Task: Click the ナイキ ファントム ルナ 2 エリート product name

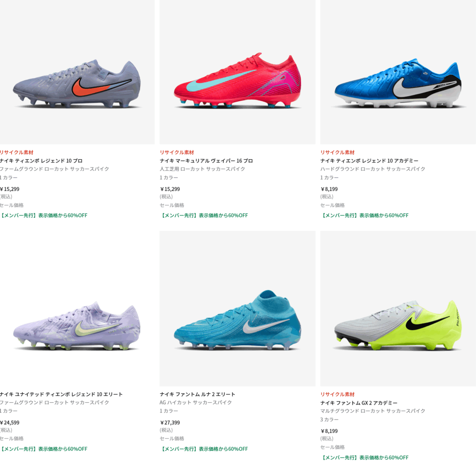Action: click(x=198, y=394)
